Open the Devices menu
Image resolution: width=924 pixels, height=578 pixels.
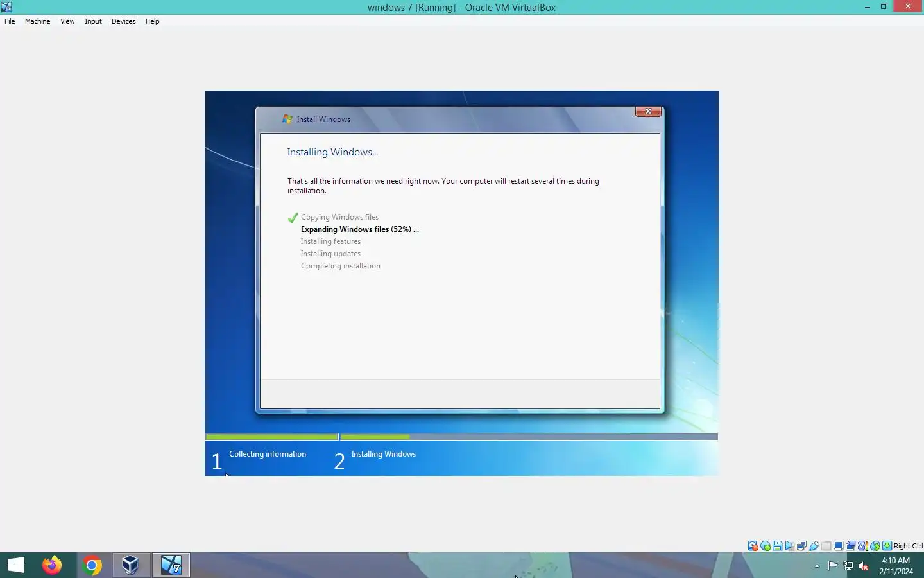point(123,21)
